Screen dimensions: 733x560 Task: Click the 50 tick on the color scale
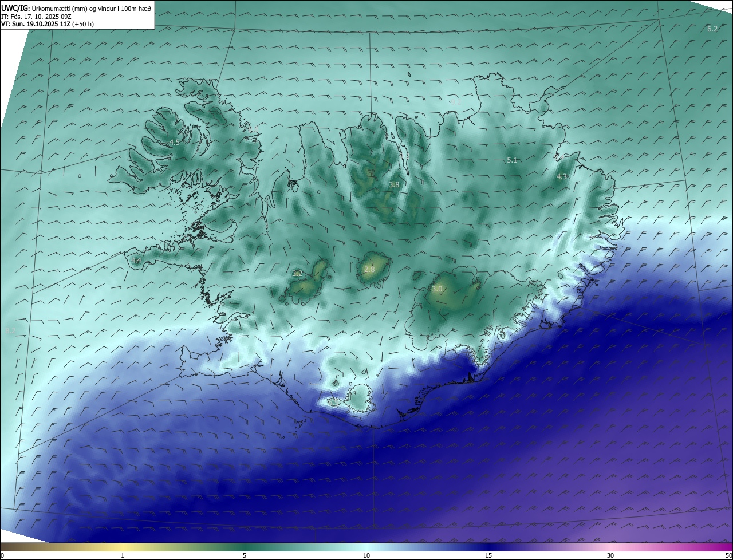tap(728, 555)
